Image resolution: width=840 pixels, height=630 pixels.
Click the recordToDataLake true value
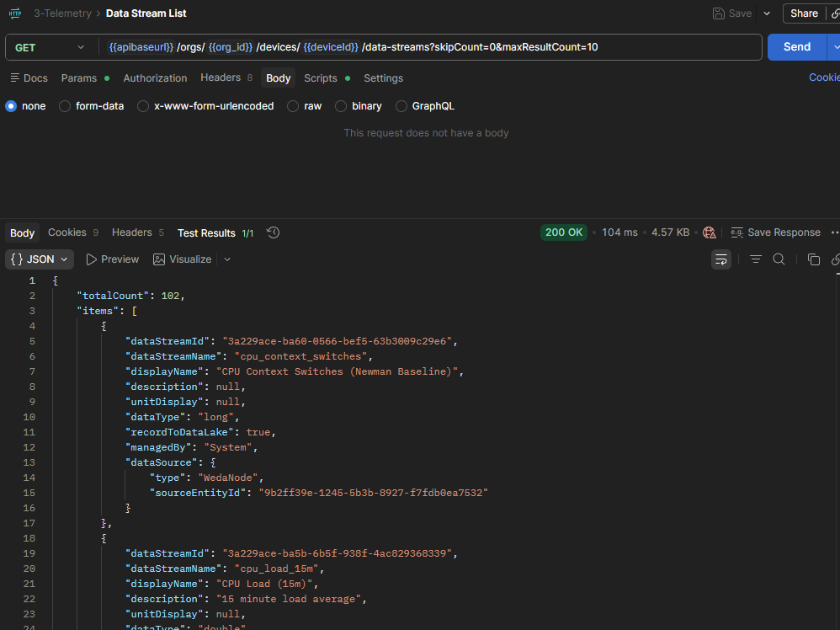(258, 432)
